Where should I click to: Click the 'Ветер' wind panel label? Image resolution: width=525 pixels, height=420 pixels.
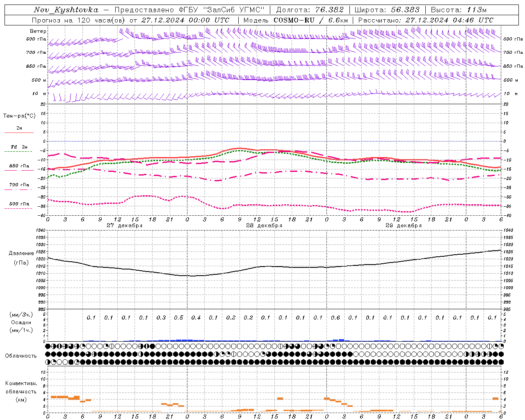click(x=38, y=31)
